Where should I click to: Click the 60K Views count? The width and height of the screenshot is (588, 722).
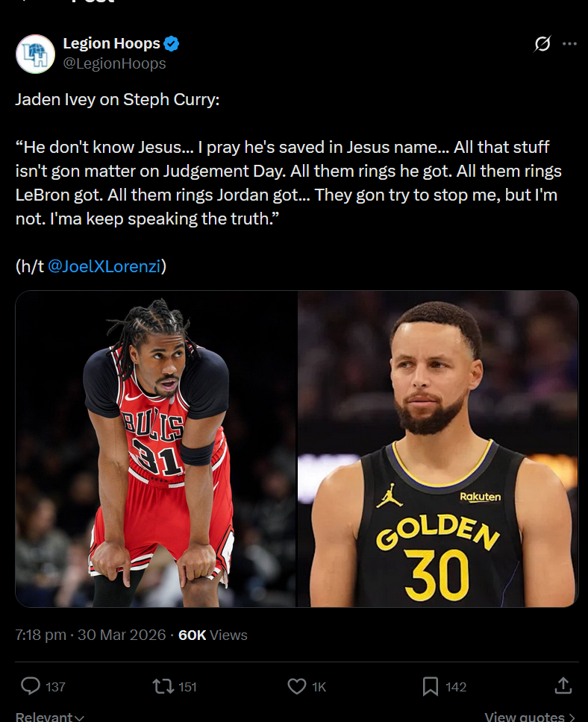213,635
